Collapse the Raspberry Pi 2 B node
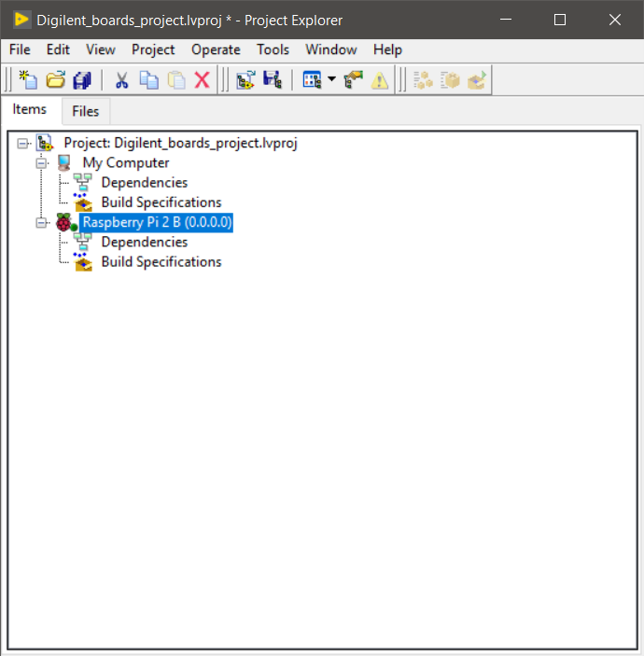The width and height of the screenshot is (644, 656). (41, 223)
